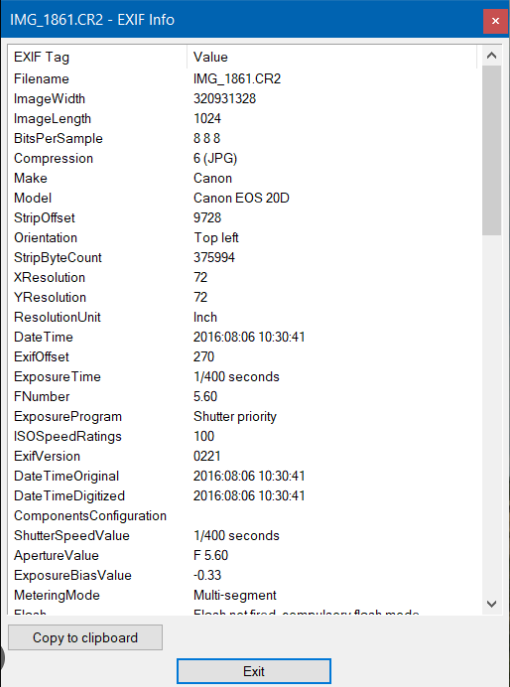Click the value -0.33
Screen dimensions: 510x687
[x=207, y=575]
